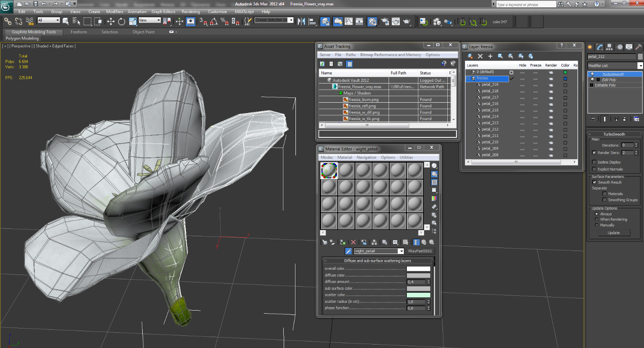
Task: Select the Link tool in main toolbar
Action: pyautogui.click(x=8, y=21)
